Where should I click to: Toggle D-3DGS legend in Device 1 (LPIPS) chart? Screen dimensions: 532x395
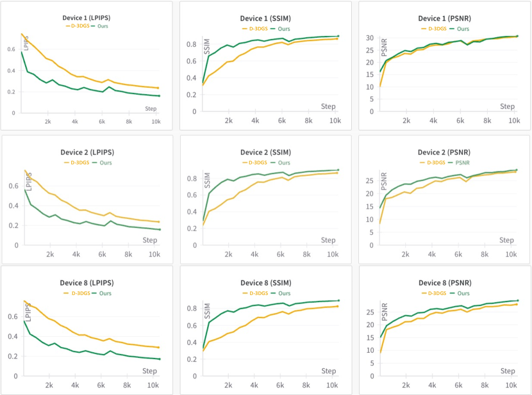click(x=79, y=26)
